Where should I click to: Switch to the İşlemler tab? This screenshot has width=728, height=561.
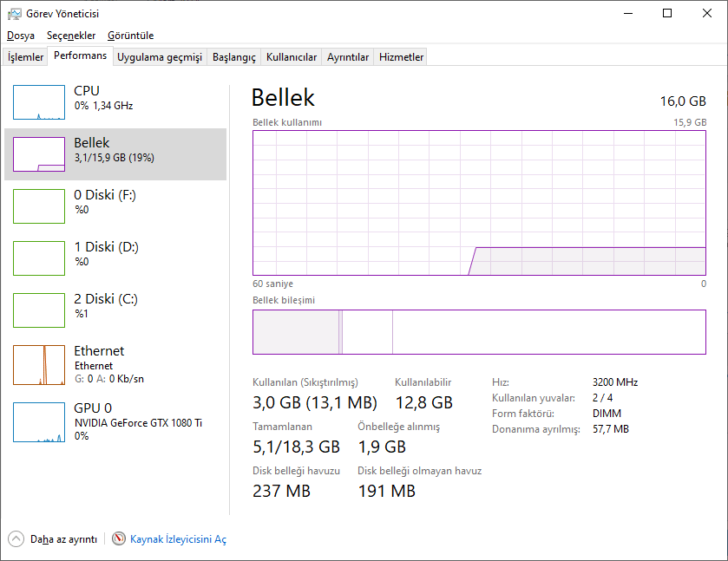[x=26, y=57]
